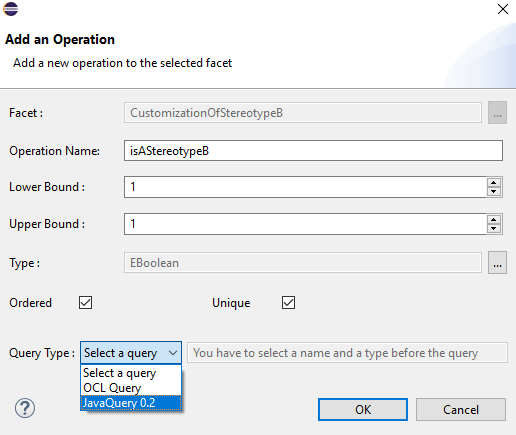Click the Facet browse ellipsis button

coord(497,113)
